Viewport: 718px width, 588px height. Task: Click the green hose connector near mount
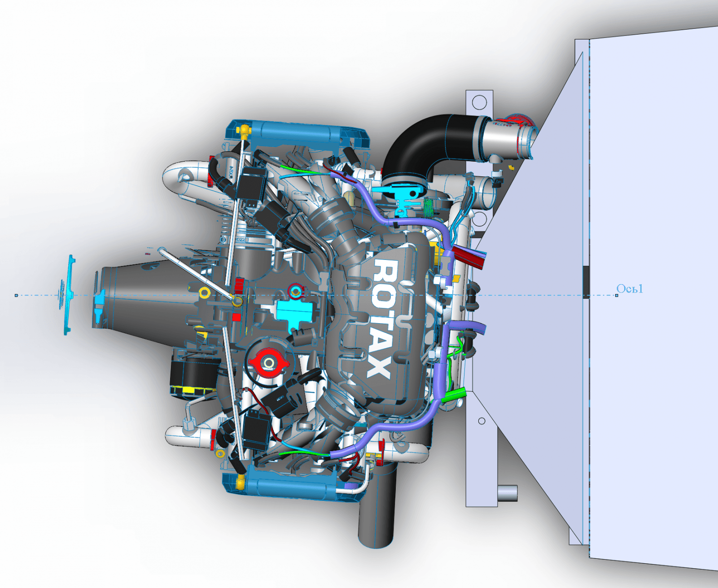pyautogui.click(x=453, y=396)
